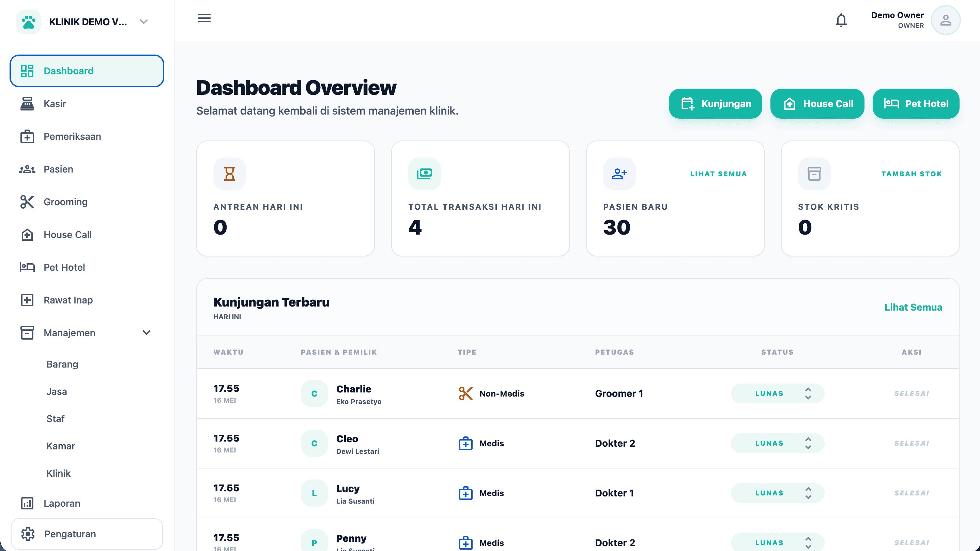
Task: Click the Kasir cash register icon
Action: 27,104
